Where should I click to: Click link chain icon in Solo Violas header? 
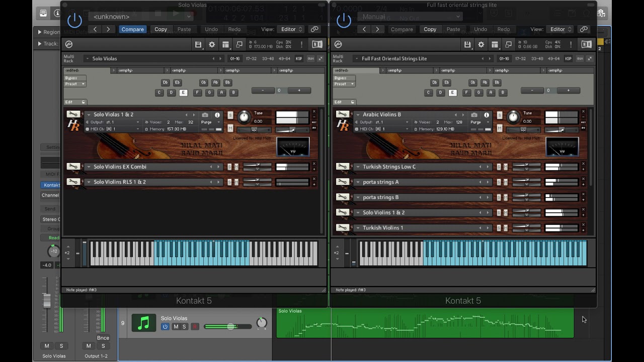point(314,29)
